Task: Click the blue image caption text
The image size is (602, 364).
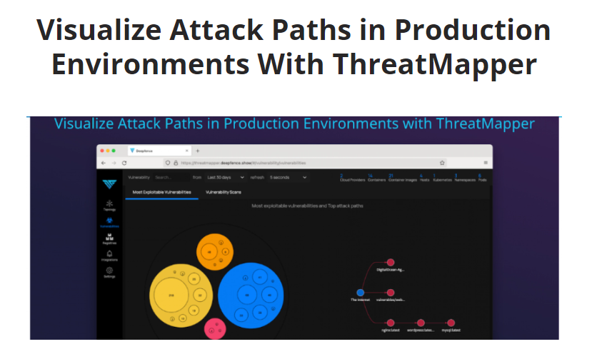Action: click(294, 124)
